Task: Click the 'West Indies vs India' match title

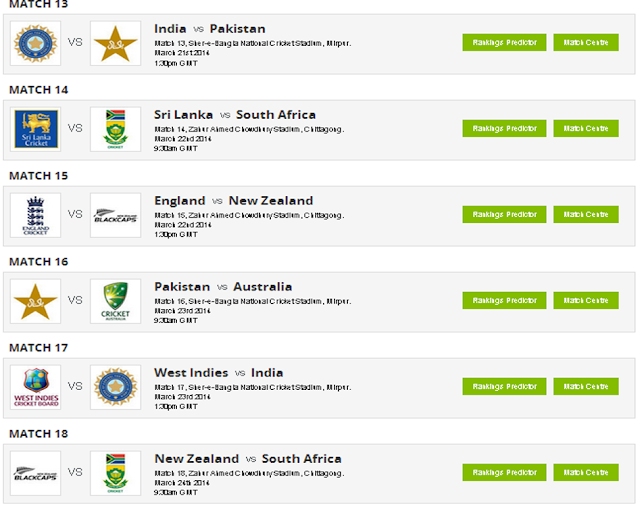Action: point(218,373)
